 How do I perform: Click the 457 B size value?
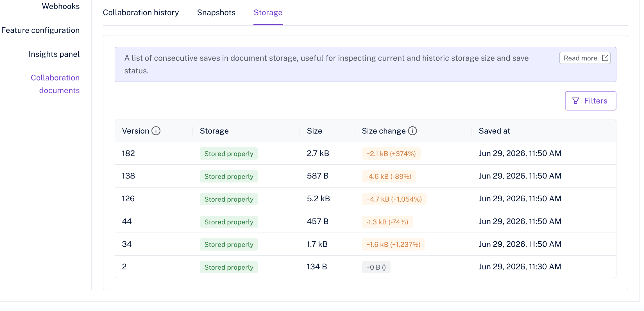click(x=318, y=221)
